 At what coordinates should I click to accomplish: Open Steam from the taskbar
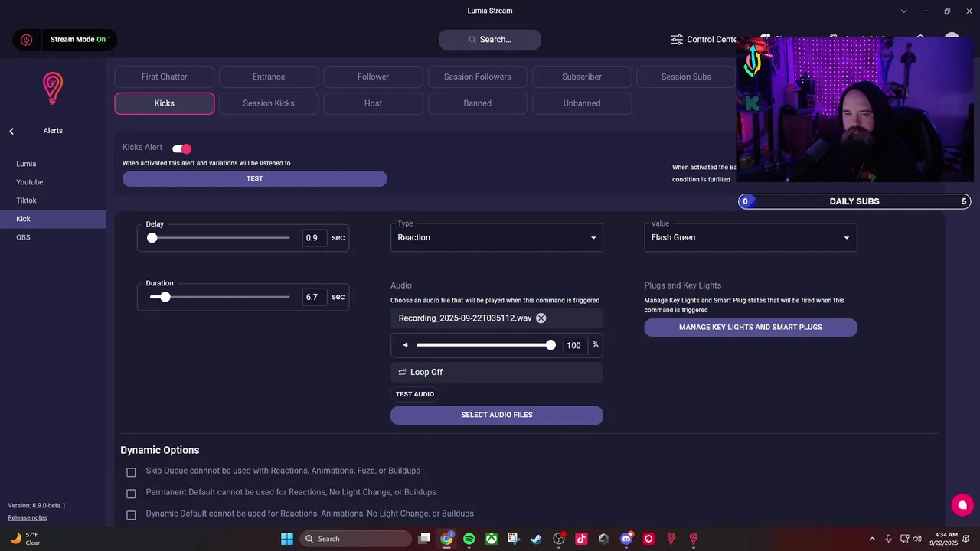tap(536, 539)
